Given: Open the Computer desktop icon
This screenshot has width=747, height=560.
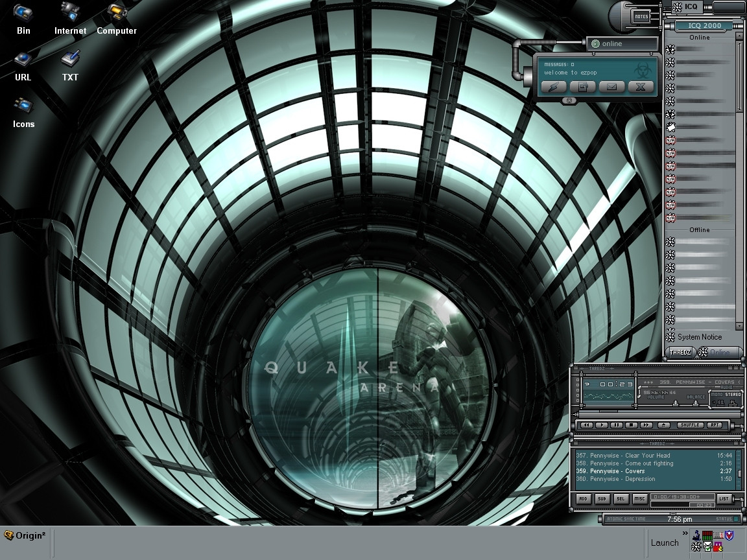Looking at the screenshot, I should tap(117, 19).
